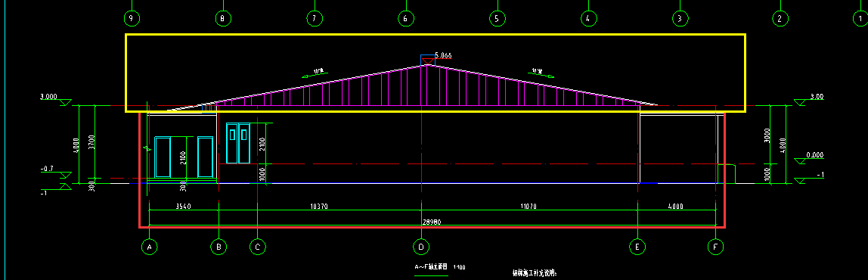Image resolution: width=868 pixels, height=280 pixels.
Task: Select the -0.7 elevation label
Action: click(47, 168)
